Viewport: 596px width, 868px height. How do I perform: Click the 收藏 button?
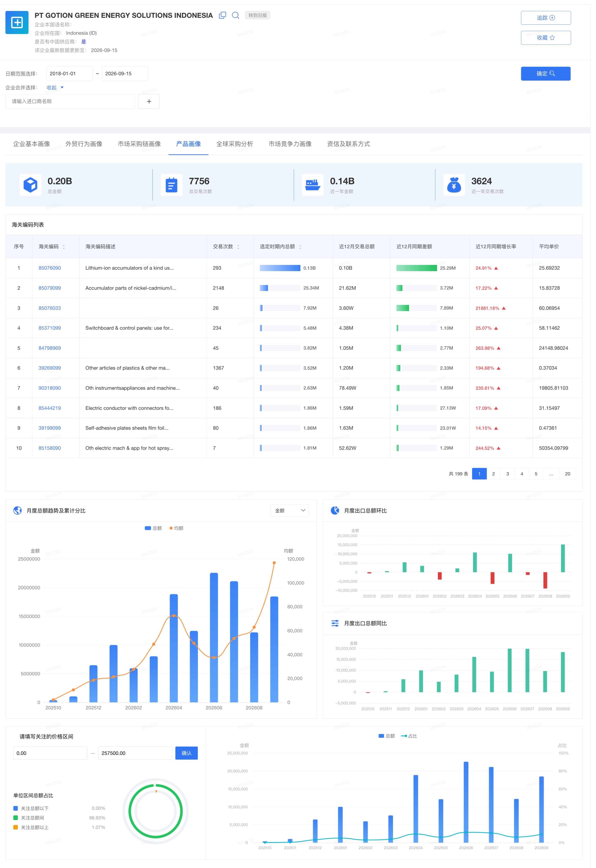coord(546,38)
